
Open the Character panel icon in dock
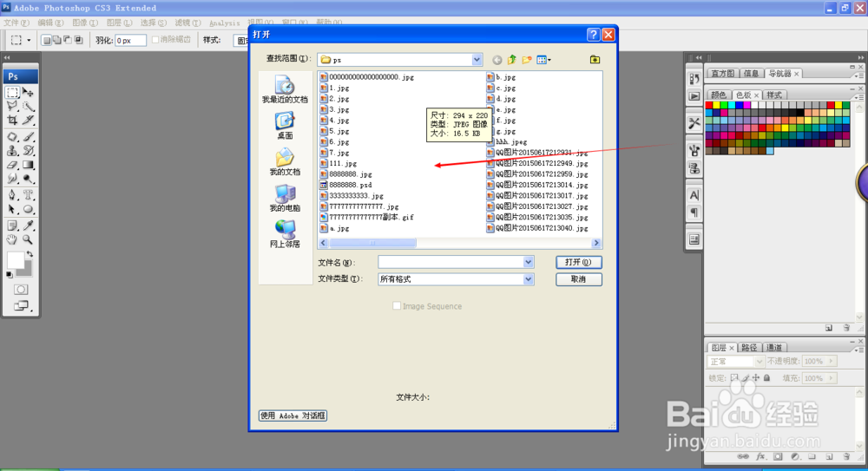(694, 195)
